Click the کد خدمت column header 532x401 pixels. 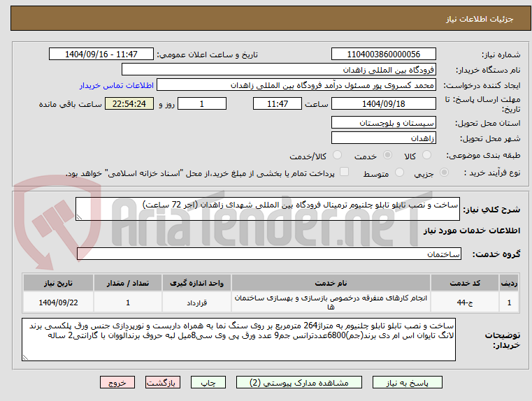point(465,283)
